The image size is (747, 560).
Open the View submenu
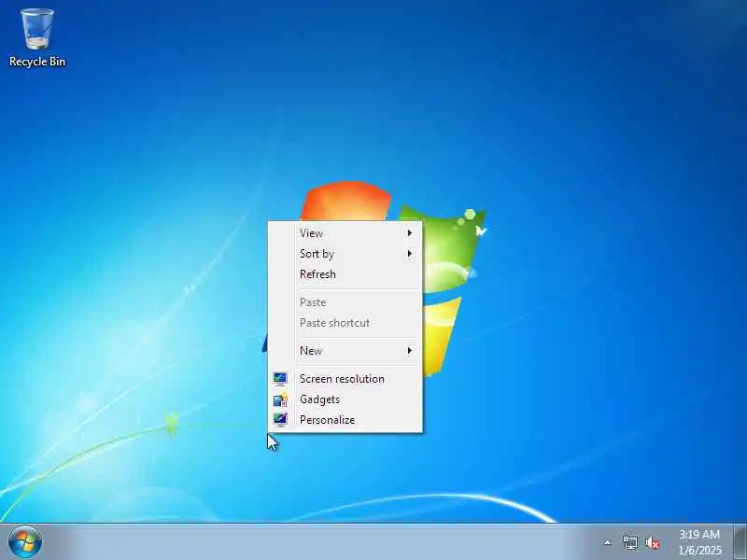[345, 233]
